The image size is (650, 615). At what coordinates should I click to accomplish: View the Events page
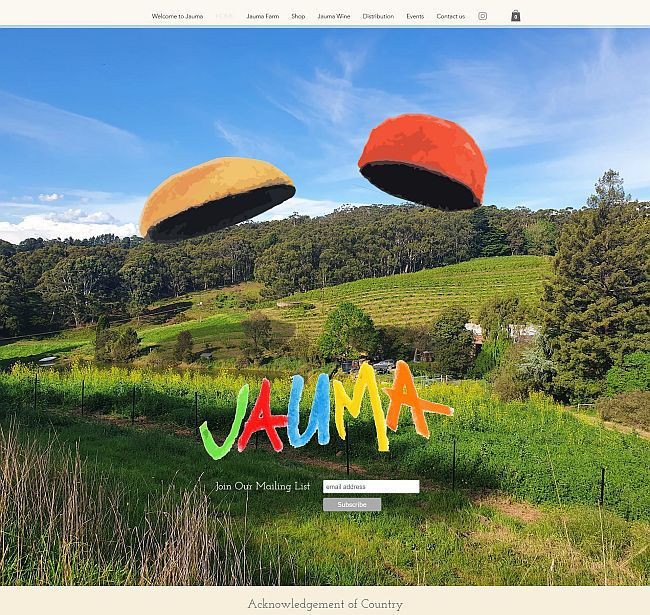pyautogui.click(x=415, y=17)
